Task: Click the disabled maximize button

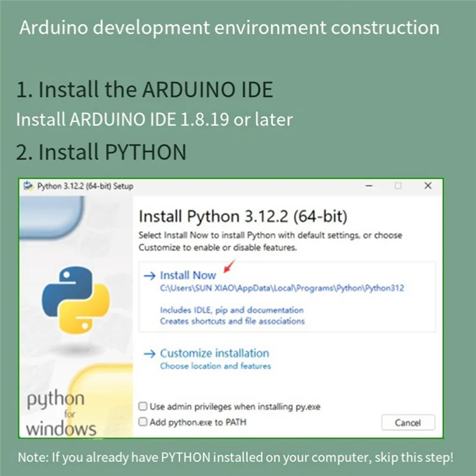Action: 398,186
